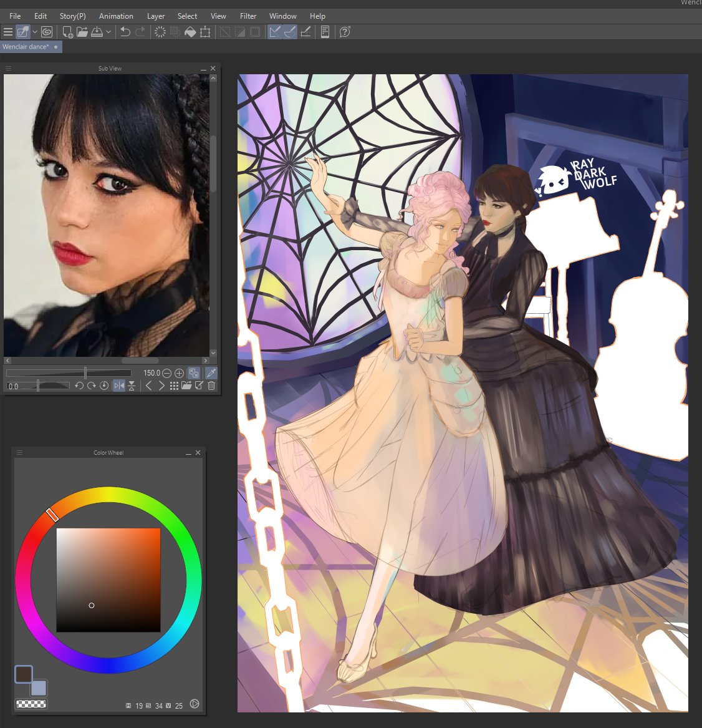Open Clip Studio support help icon

345,32
